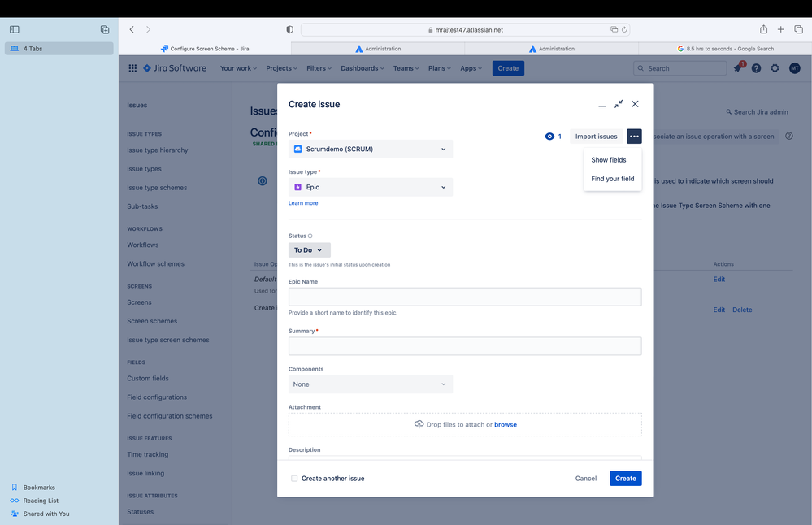The image size is (812, 525).
Task: Go to the Jira Software home logo
Action: pos(175,68)
